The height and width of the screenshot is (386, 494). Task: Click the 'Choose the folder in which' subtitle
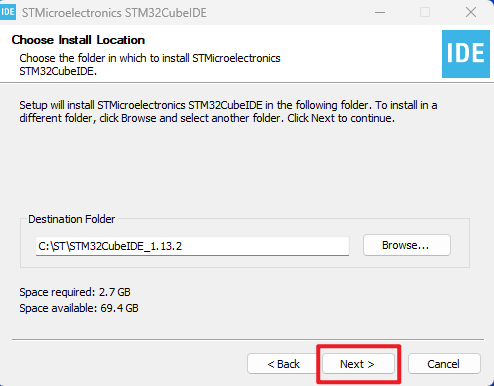150,64
